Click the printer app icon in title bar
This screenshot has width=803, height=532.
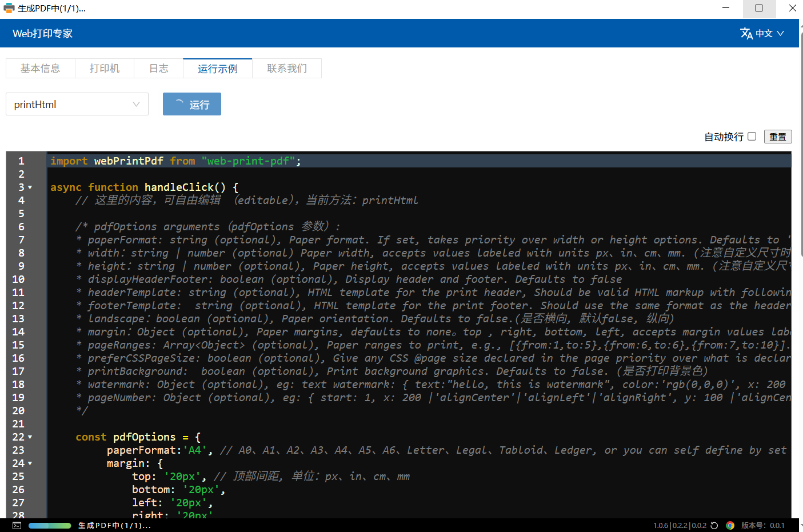coord(9,9)
